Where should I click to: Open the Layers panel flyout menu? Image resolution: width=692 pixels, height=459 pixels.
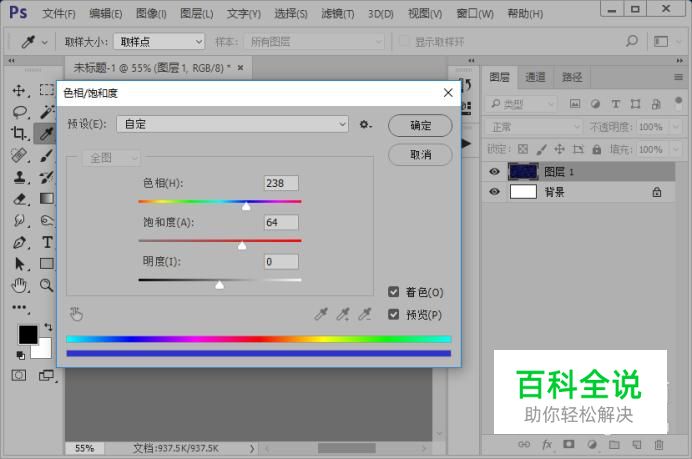(678, 77)
